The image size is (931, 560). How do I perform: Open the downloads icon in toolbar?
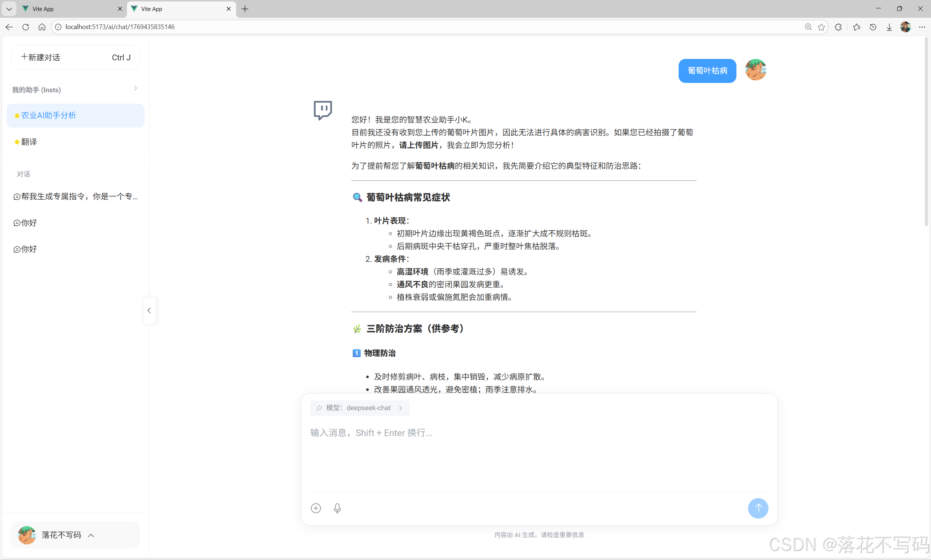point(889,27)
